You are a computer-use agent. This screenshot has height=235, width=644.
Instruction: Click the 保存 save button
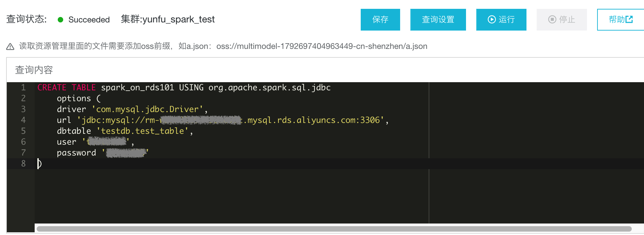pyautogui.click(x=380, y=20)
